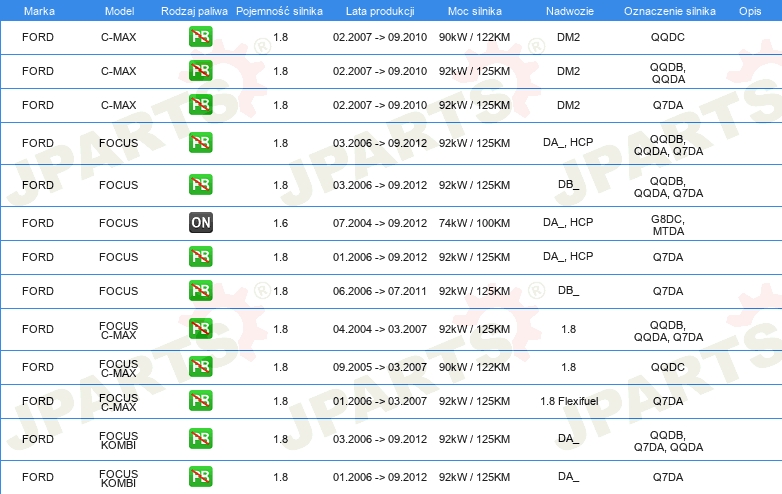Click the petrol icon in the 1.8 Flexifuel row
Image resolution: width=782 pixels, height=494 pixels.
(x=200, y=401)
